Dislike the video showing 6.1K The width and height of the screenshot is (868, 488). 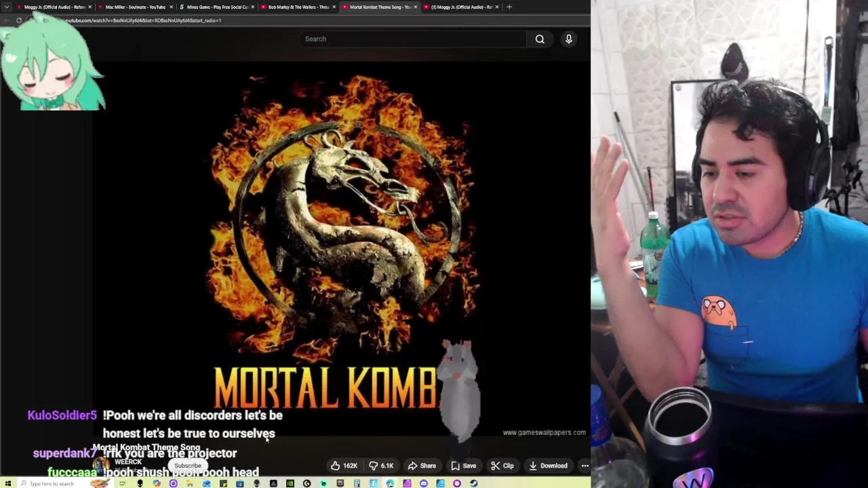point(381,466)
